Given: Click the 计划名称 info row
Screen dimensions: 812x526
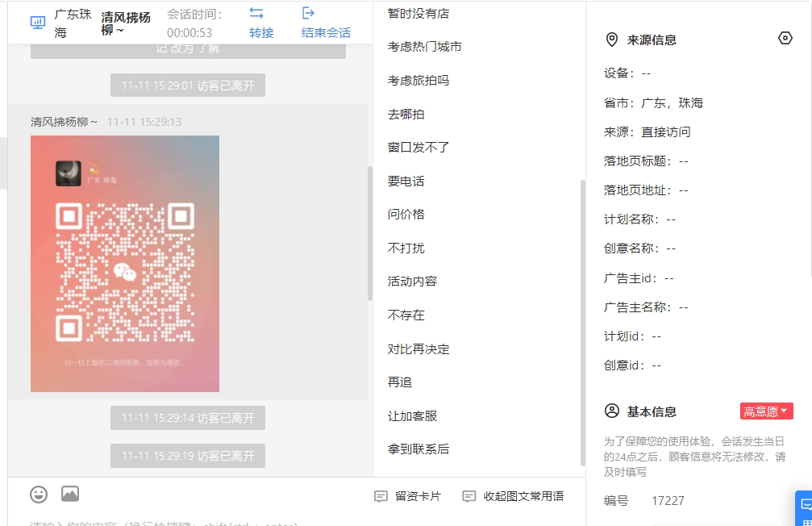Looking at the screenshot, I should click(x=639, y=219).
